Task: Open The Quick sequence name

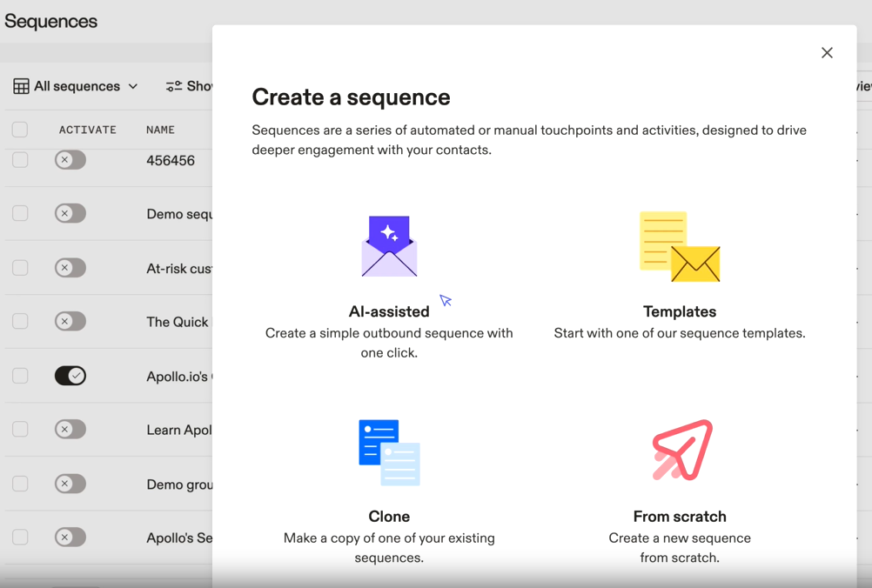Action: 178,322
